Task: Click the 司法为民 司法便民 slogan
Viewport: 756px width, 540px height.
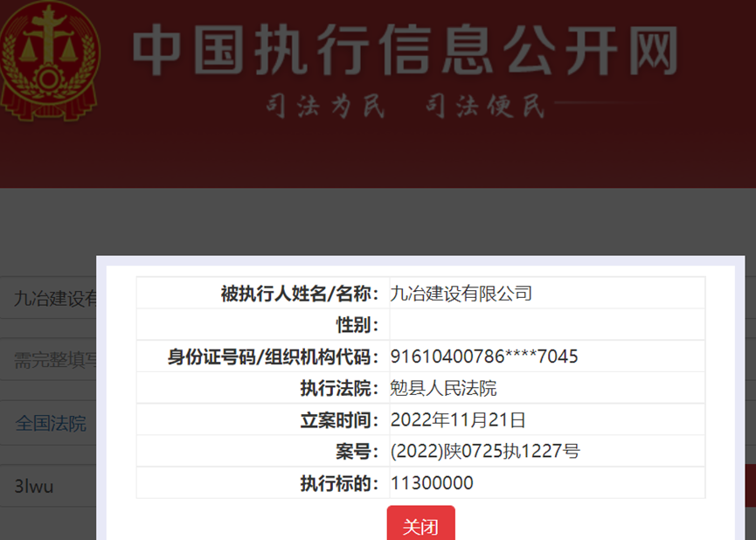Action: click(406, 106)
